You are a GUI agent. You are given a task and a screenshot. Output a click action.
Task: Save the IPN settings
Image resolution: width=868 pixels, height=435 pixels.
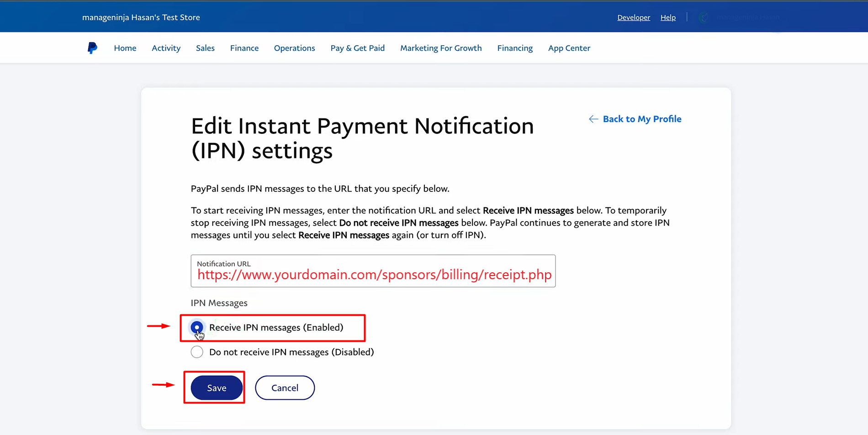tap(217, 387)
